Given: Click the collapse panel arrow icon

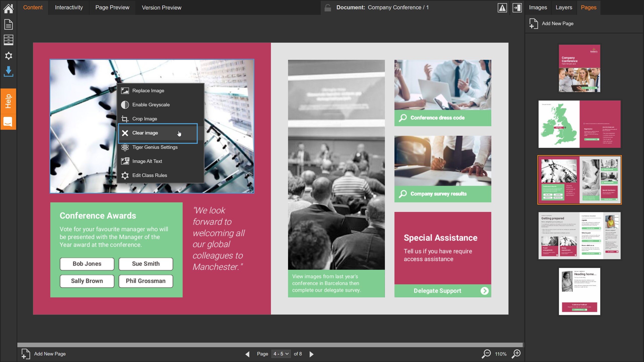Looking at the screenshot, I should tap(517, 8).
